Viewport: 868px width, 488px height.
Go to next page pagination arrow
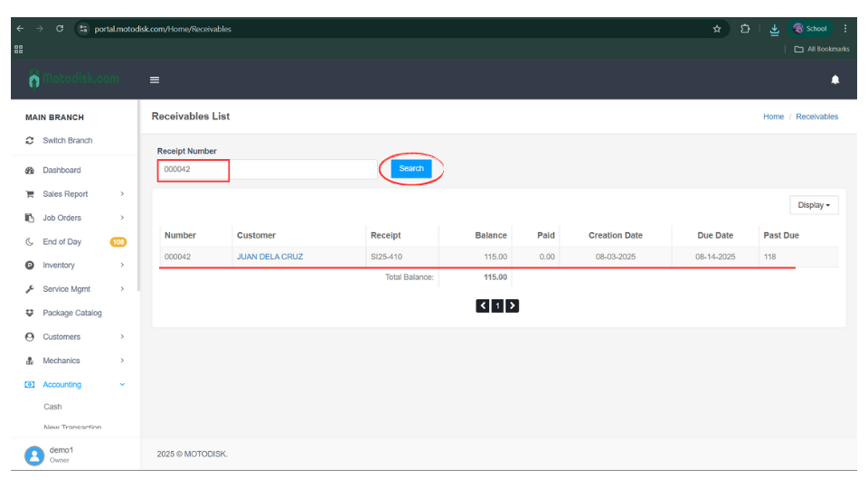(513, 305)
